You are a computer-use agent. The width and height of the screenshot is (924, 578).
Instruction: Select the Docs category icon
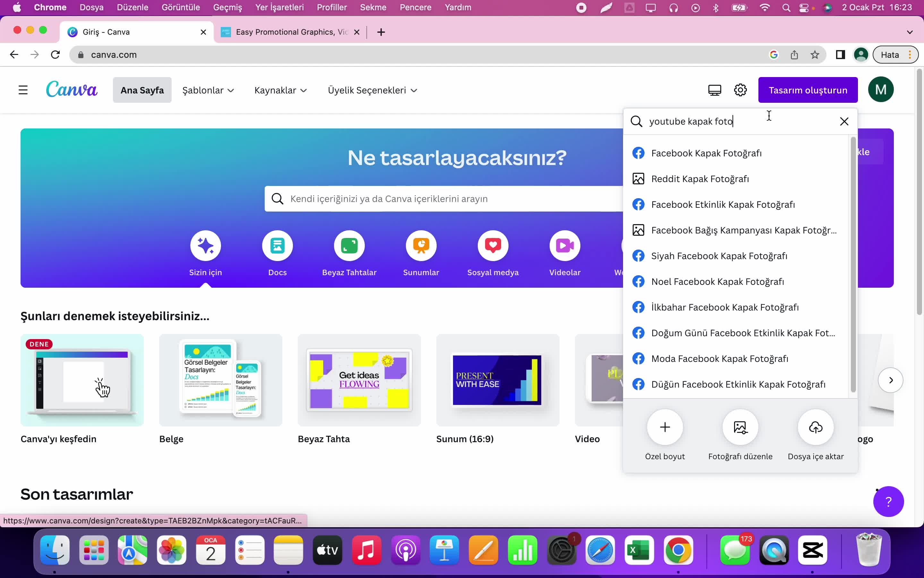click(278, 245)
